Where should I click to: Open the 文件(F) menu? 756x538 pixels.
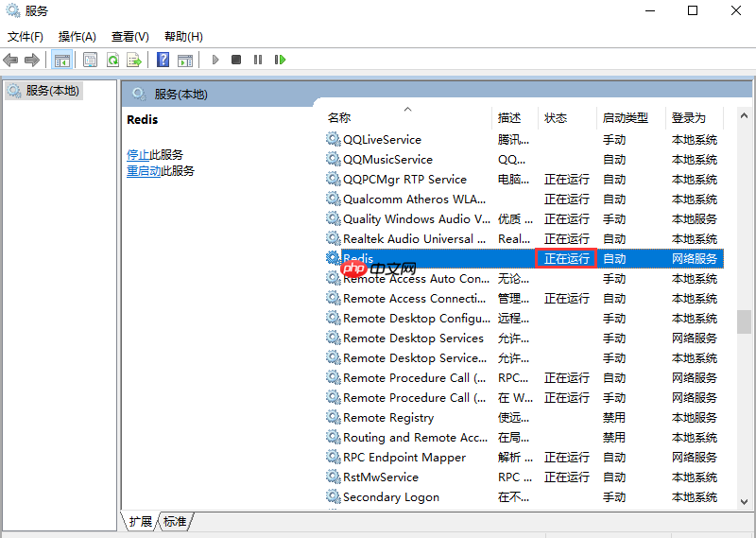click(x=26, y=37)
